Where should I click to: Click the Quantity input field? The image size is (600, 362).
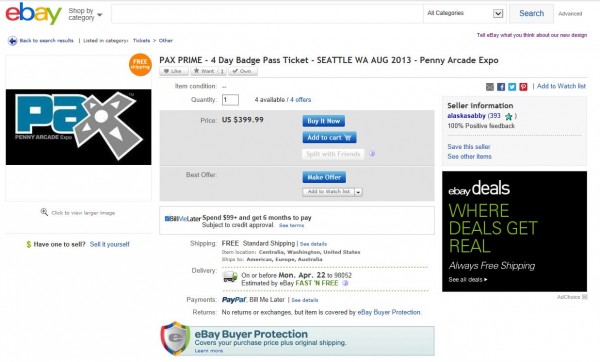230,100
